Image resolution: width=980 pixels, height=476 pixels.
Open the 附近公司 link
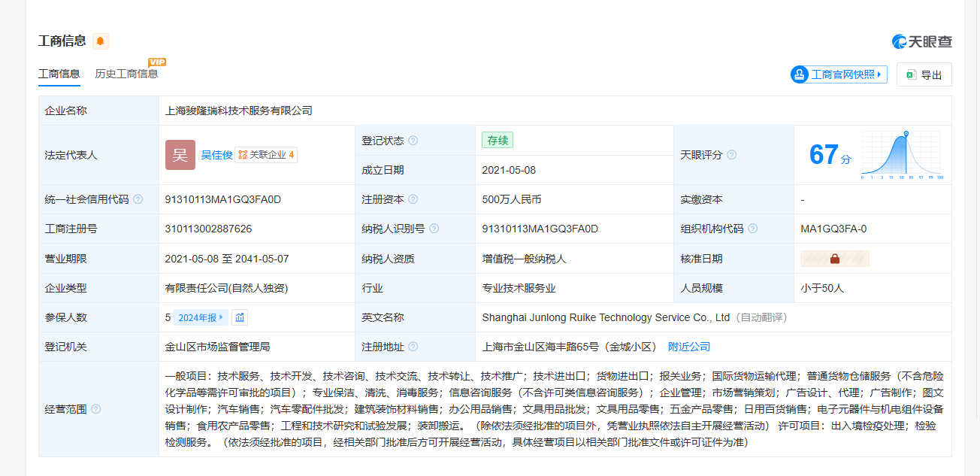pyautogui.click(x=689, y=347)
